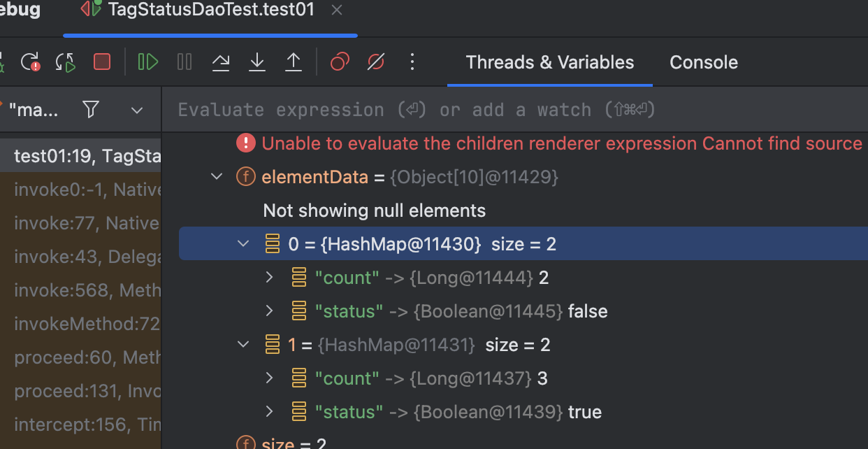Image resolution: width=868 pixels, height=449 pixels.
Task: Expand the "count" entry with value 3
Action: [x=270, y=378]
